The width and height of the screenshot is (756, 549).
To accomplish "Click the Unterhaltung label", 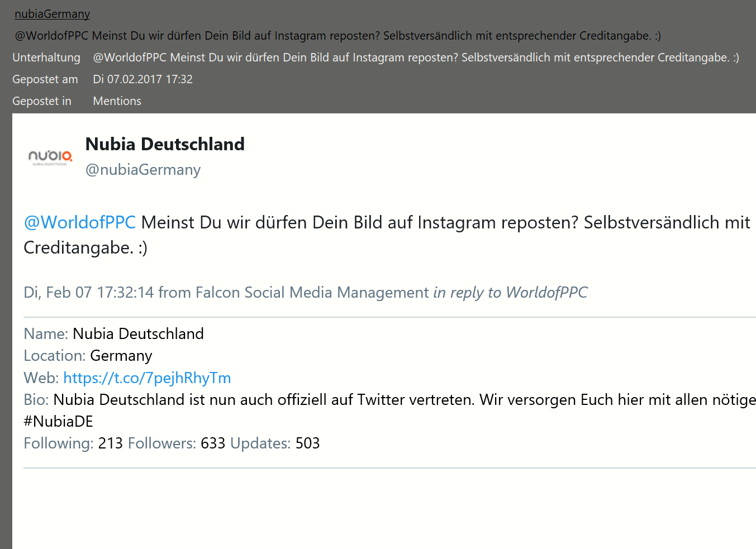I will point(46,58).
